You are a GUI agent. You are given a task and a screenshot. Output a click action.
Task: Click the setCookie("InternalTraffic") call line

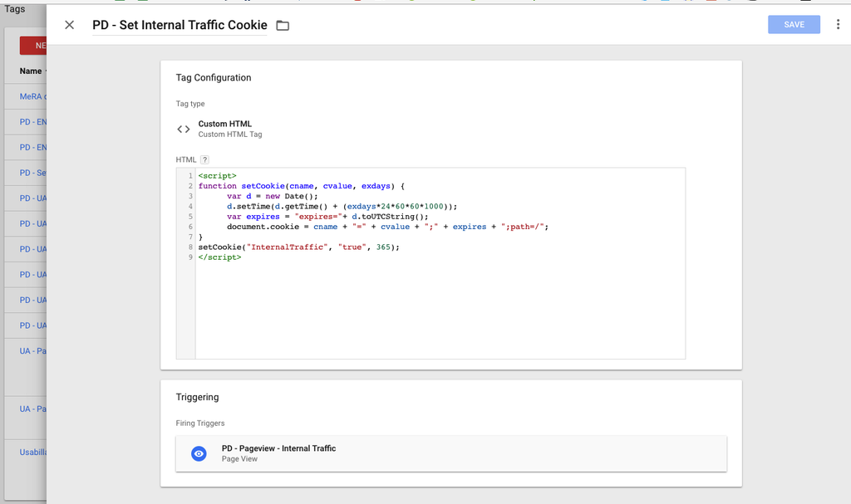(298, 247)
